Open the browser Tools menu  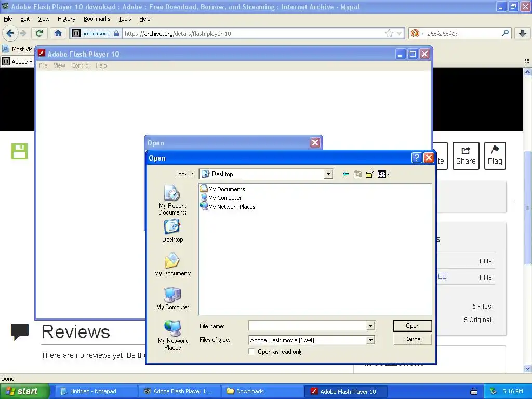pos(125,19)
